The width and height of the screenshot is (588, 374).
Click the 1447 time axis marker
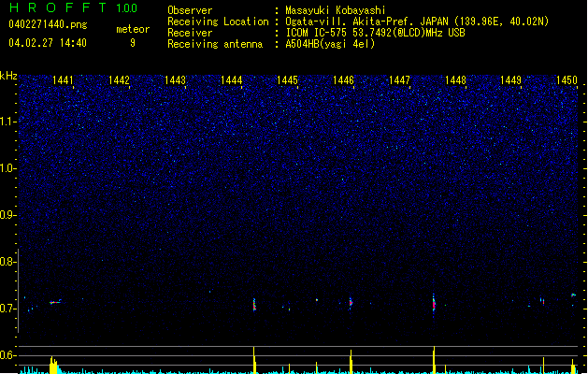(x=399, y=80)
